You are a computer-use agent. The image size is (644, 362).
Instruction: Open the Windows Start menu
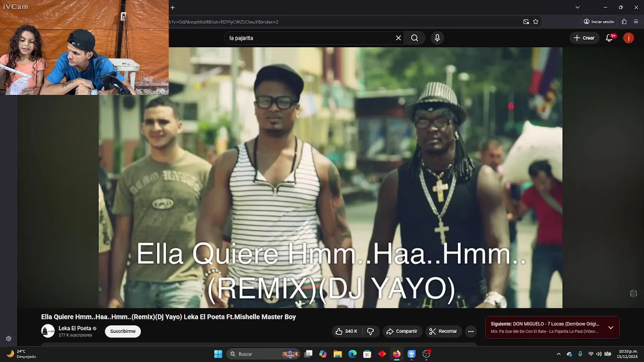coord(218,354)
